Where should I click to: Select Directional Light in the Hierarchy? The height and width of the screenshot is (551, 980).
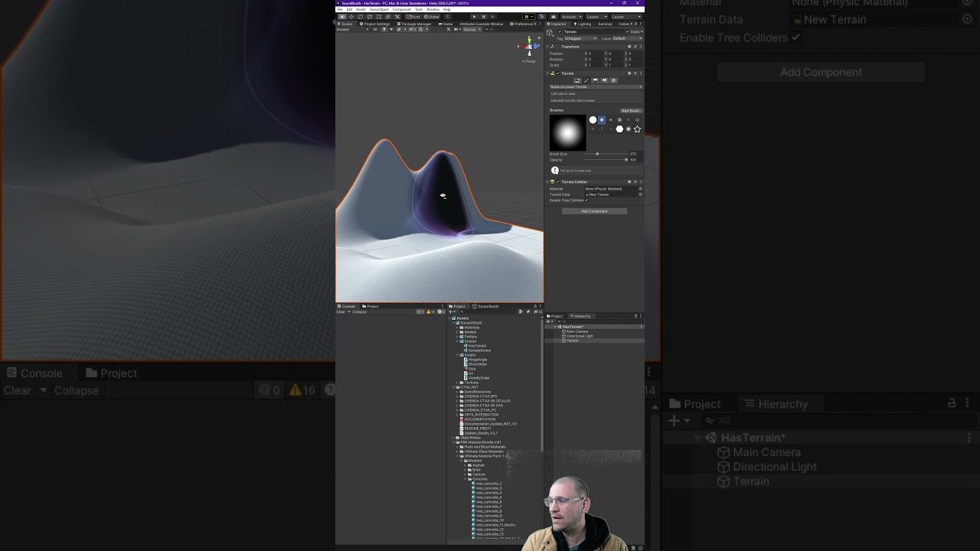tap(578, 336)
